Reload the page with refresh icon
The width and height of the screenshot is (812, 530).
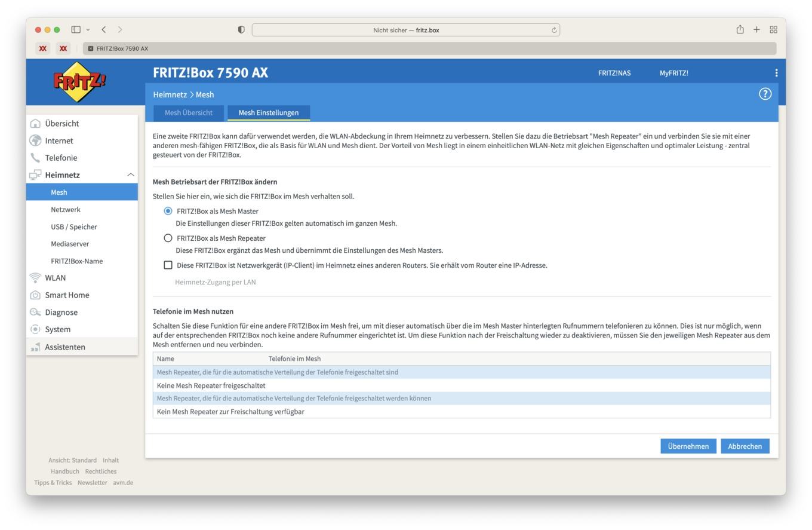tap(554, 30)
